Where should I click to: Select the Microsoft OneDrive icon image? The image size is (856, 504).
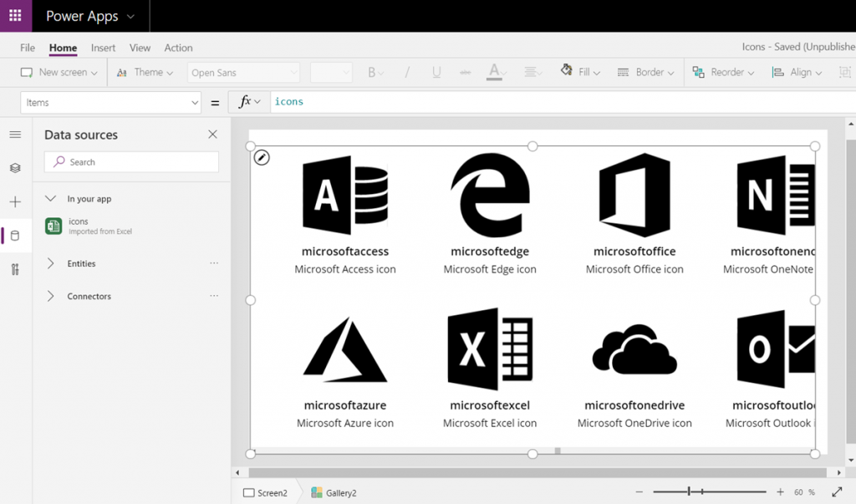click(x=634, y=349)
